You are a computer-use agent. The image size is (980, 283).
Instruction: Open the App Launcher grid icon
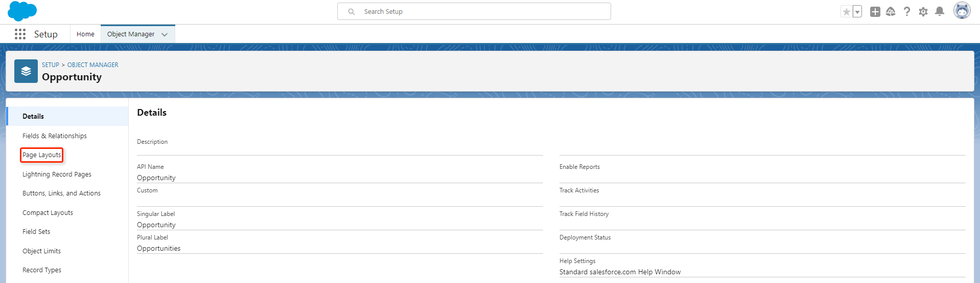coord(20,34)
